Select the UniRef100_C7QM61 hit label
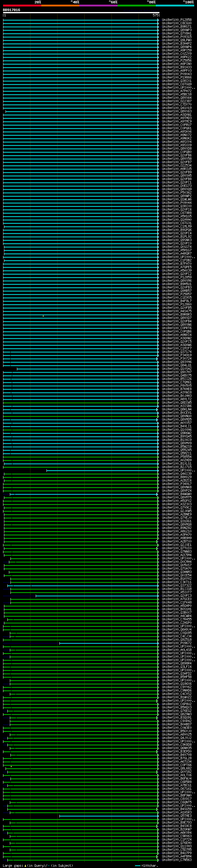This screenshot has width=197, height=868. [x=177, y=382]
